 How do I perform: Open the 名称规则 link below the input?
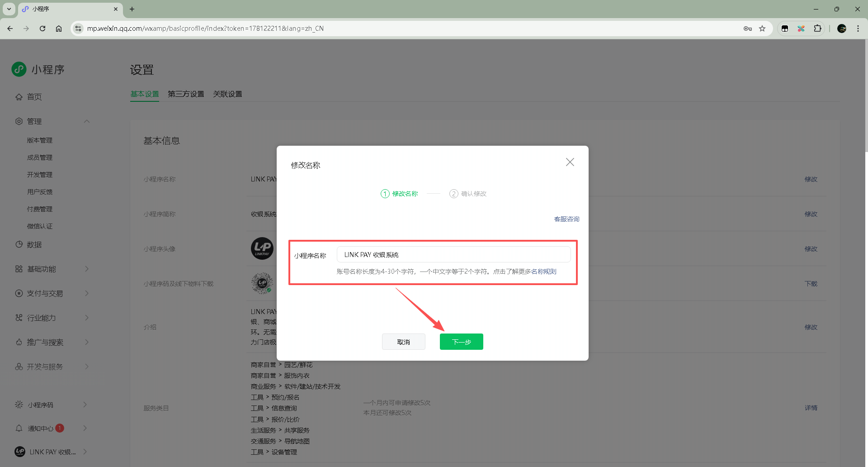543,272
